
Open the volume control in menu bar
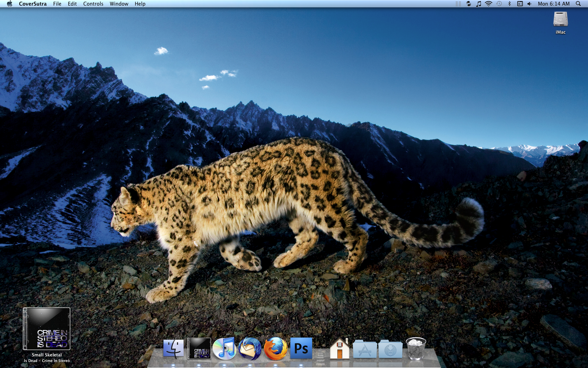pyautogui.click(x=530, y=4)
